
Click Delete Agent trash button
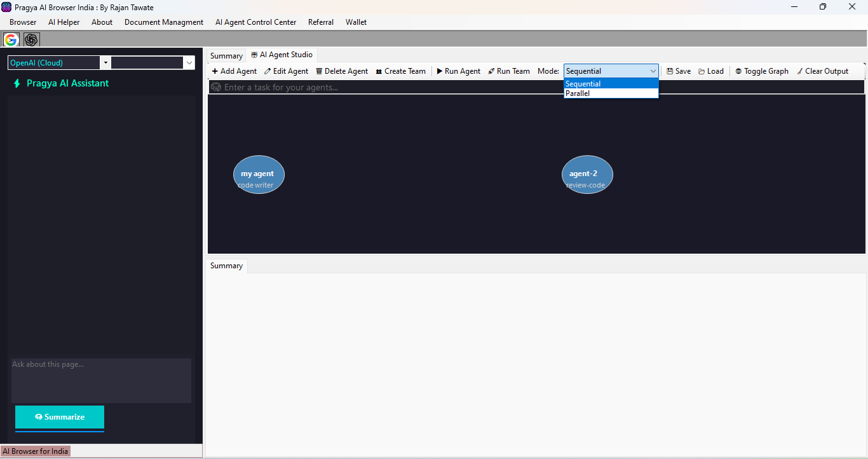[342, 71]
